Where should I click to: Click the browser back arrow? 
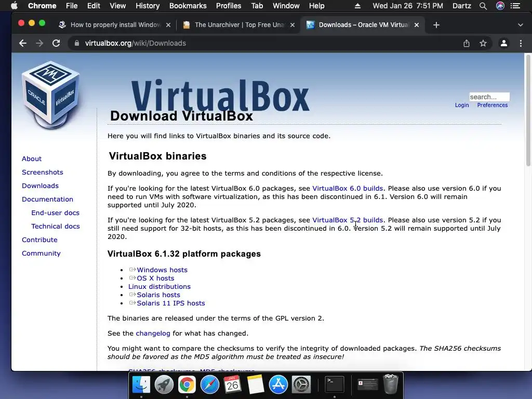(x=23, y=44)
